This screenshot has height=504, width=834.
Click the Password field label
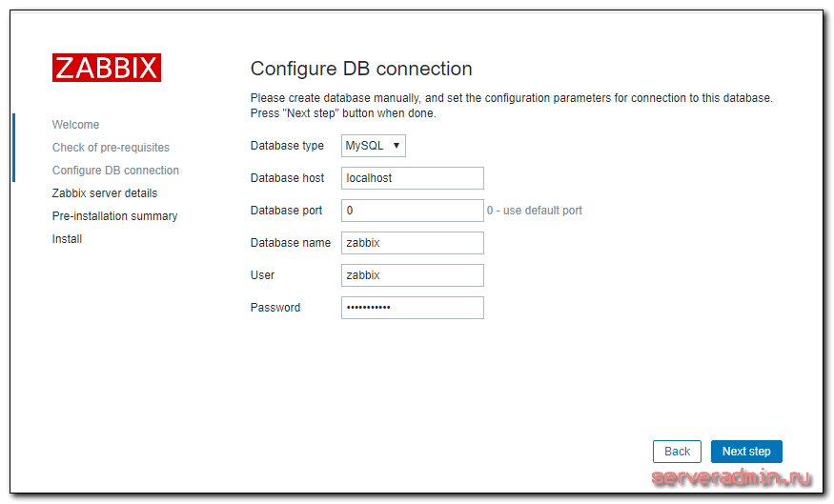click(x=275, y=308)
